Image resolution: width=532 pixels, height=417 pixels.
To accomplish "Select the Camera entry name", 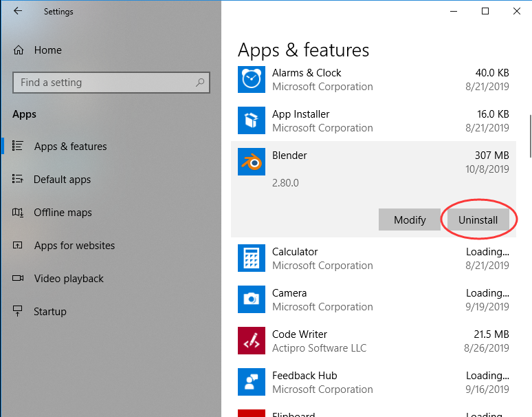I will click(289, 293).
